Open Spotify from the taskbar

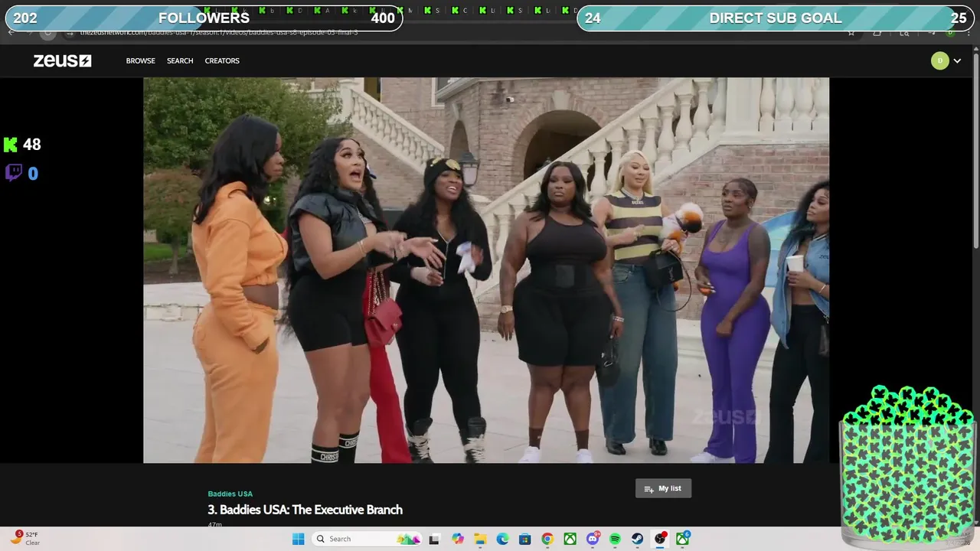click(x=615, y=539)
